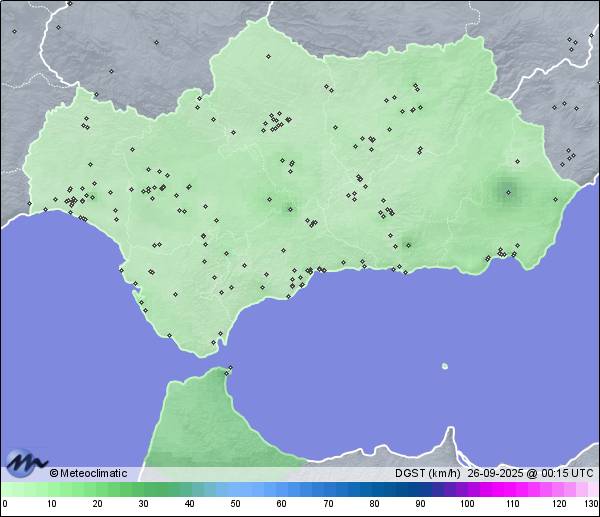The image size is (600, 517).
Task: Select the station marker on the African coast tip
Action: (x=230, y=369)
